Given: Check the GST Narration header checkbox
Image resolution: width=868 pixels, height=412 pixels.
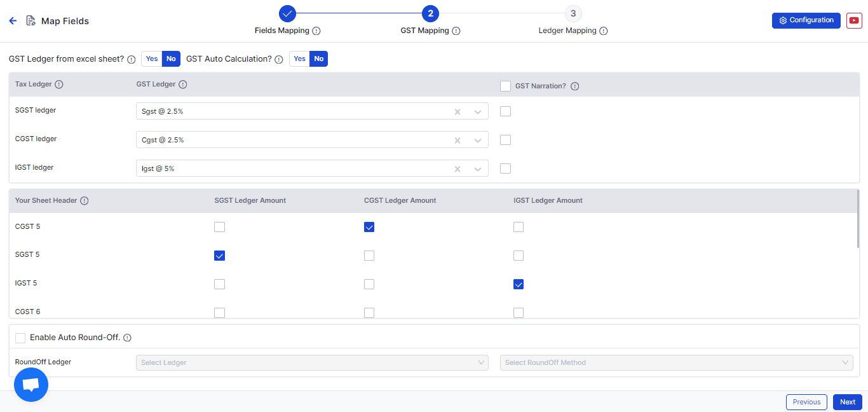Looking at the screenshot, I should click(506, 86).
